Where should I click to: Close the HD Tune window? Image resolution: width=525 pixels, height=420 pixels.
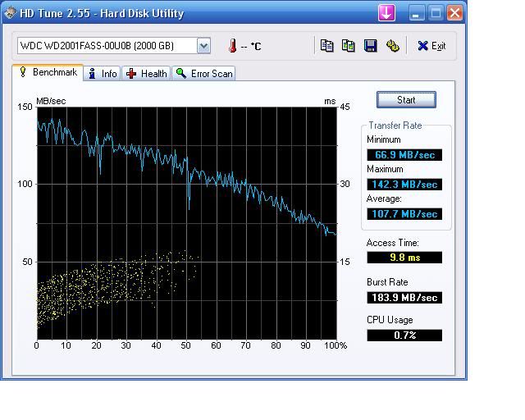454,13
